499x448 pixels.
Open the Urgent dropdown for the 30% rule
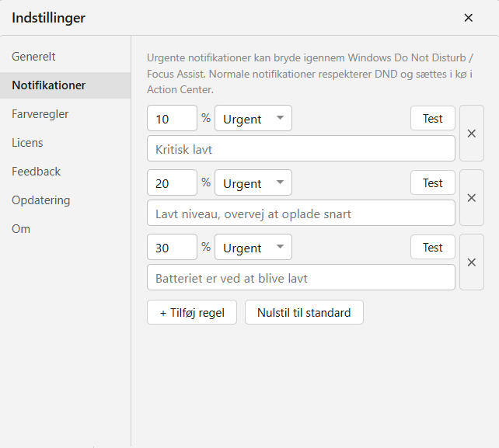point(253,247)
